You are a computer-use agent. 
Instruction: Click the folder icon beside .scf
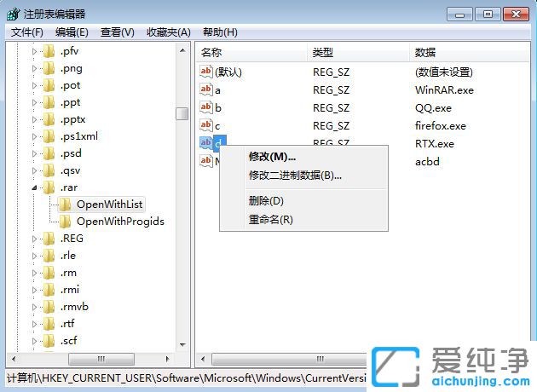(x=49, y=341)
